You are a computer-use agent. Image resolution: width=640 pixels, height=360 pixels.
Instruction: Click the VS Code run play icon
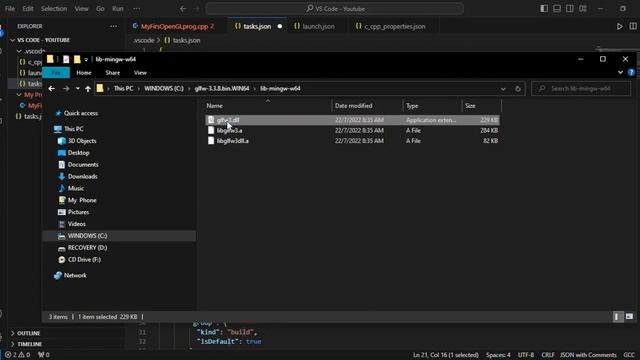619,27
